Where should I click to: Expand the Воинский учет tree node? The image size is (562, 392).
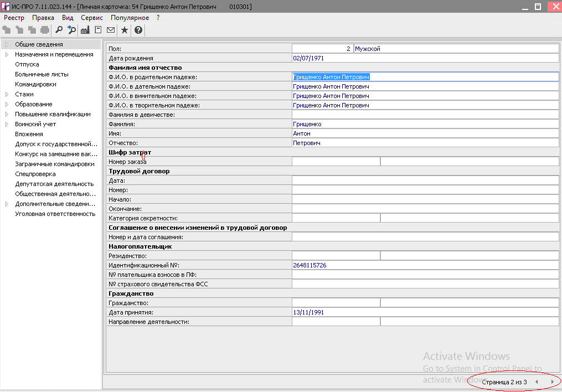click(7, 124)
